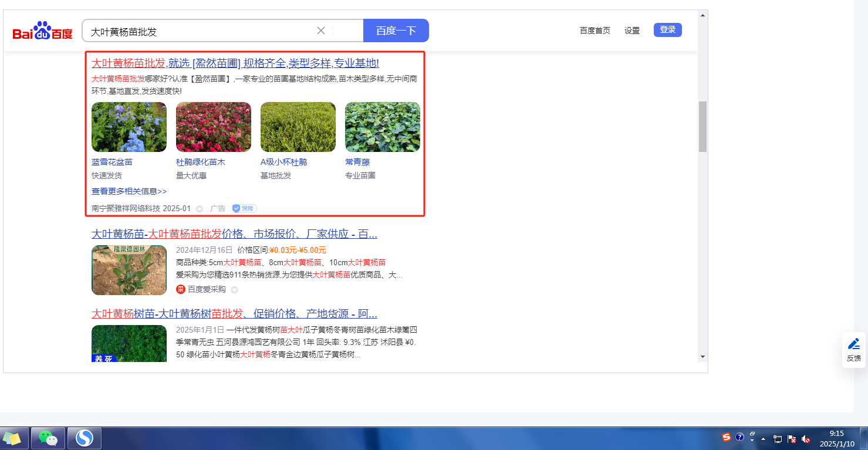Click the 广告 ad label
This screenshot has width=868, height=450.
[x=218, y=208]
